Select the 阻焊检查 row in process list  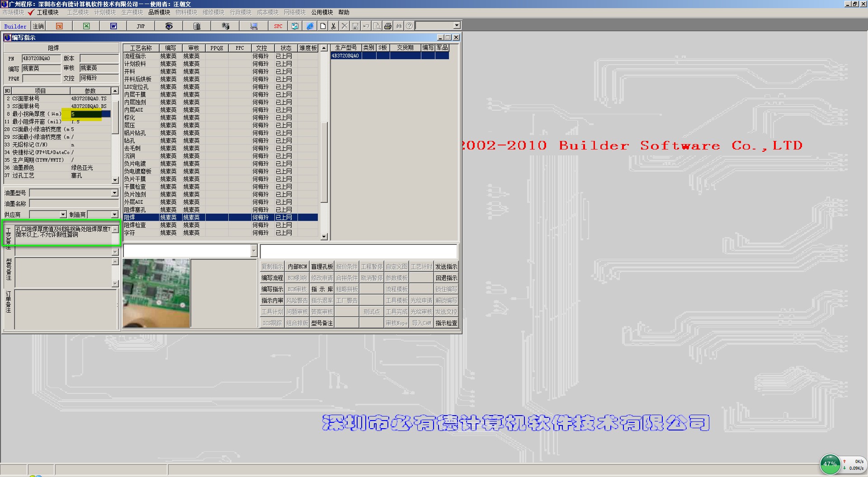coord(135,225)
